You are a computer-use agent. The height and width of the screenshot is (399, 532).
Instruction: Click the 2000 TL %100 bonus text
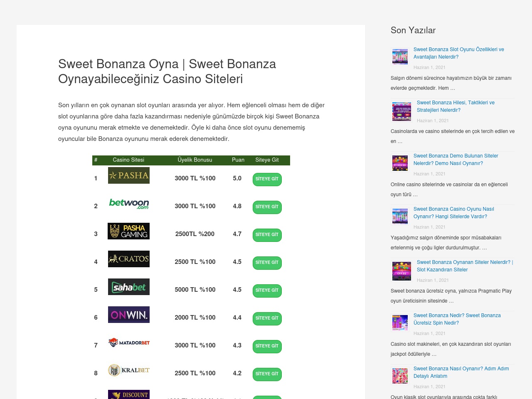pyautogui.click(x=195, y=318)
